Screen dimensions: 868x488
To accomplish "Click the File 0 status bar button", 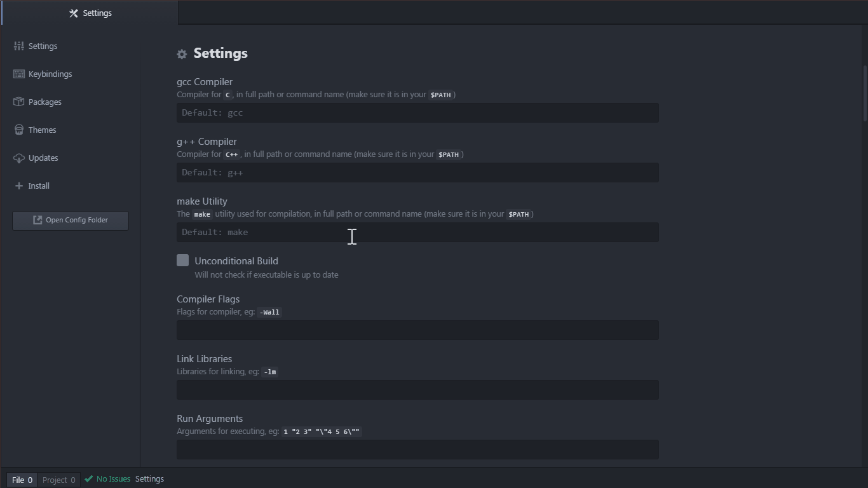I will 22,480.
